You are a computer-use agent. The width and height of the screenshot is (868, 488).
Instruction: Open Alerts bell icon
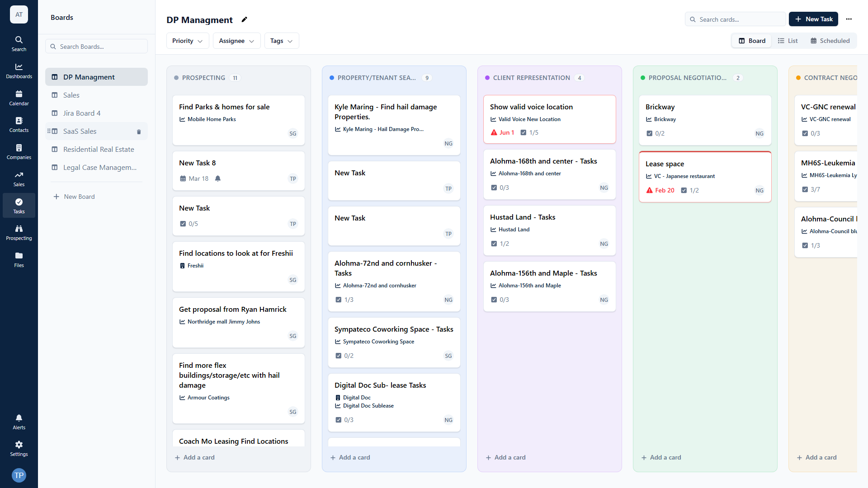tap(19, 422)
